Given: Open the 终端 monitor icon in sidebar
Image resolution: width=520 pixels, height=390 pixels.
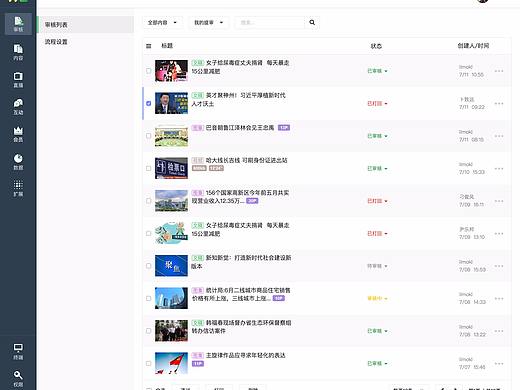Looking at the screenshot, I should click(x=18, y=351).
